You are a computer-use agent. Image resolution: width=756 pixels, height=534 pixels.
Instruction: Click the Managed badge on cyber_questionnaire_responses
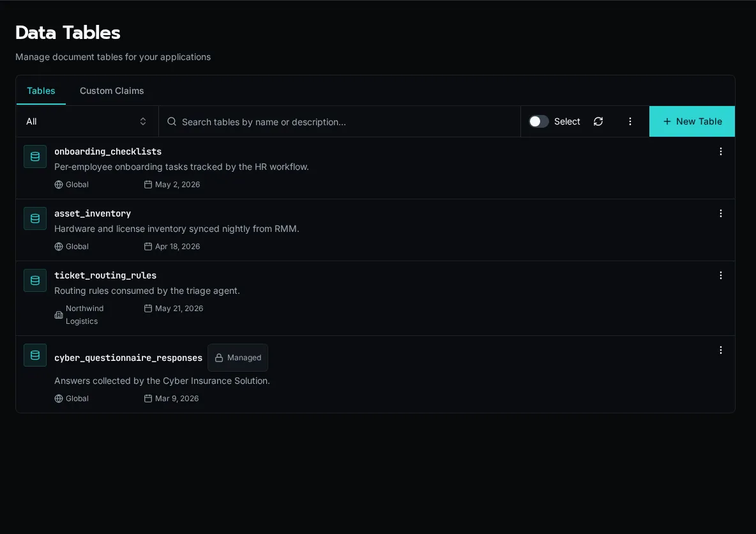(238, 358)
